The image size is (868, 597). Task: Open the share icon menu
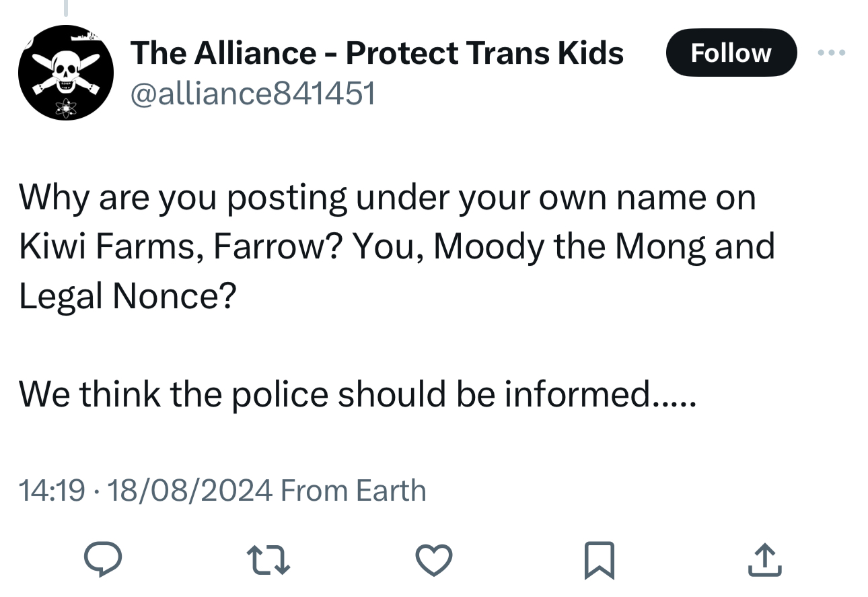[765, 560]
